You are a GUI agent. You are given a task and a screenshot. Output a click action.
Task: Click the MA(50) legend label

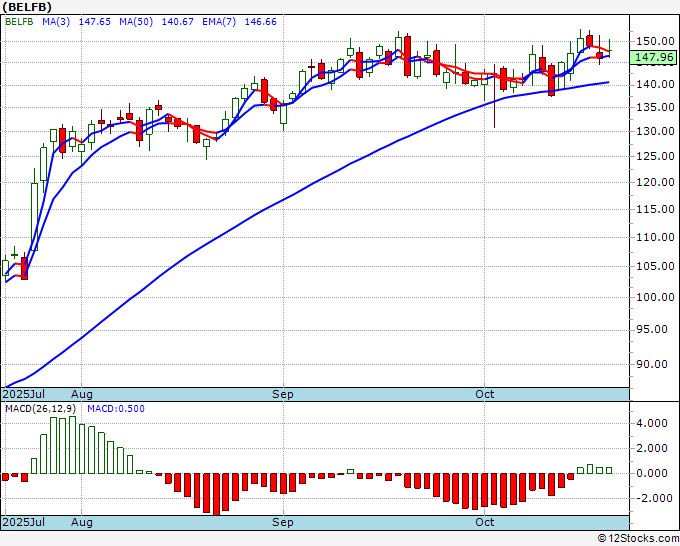(136, 22)
